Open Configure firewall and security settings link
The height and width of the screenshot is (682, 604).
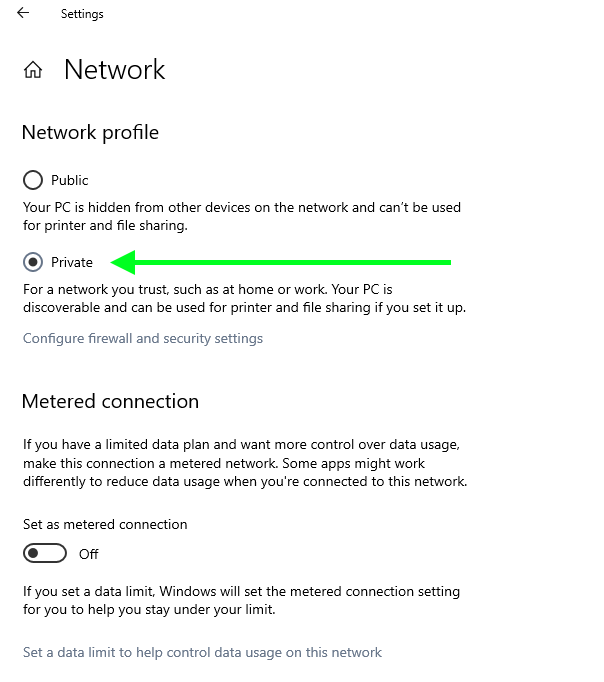pyautogui.click(x=143, y=338)
